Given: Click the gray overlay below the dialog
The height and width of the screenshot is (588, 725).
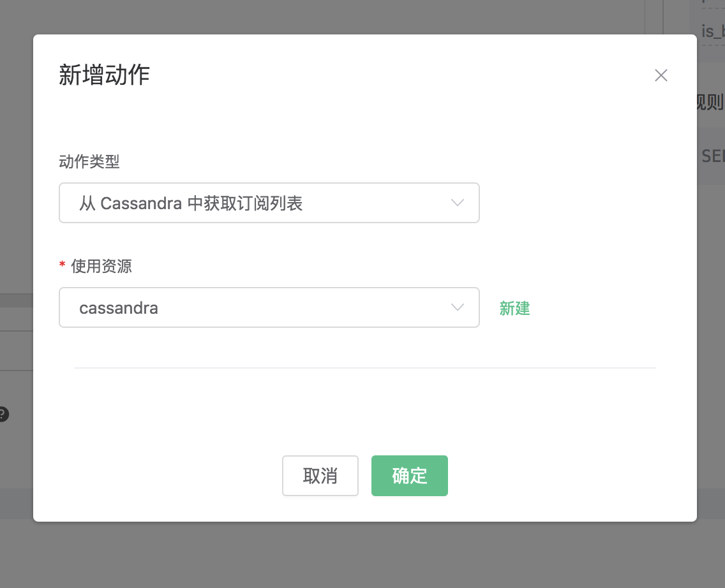Looking at the screenshot, I should [x=362, y=555].
